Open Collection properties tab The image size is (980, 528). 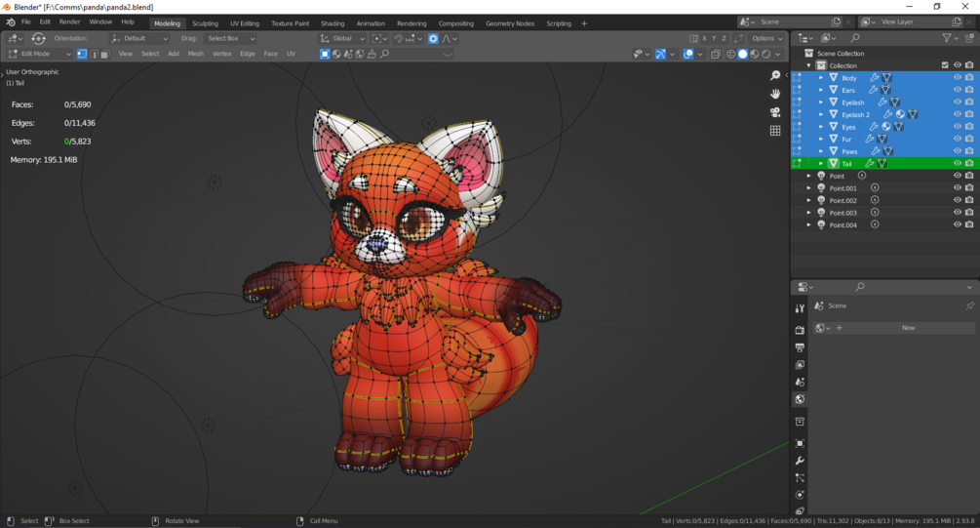pyautogui.click(x=800, y=422)
